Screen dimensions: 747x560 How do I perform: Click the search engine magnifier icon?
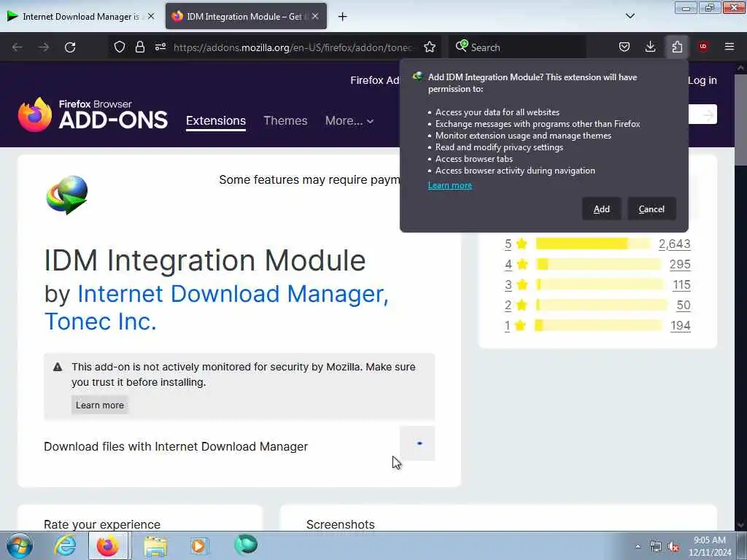[x=461, y=46]
